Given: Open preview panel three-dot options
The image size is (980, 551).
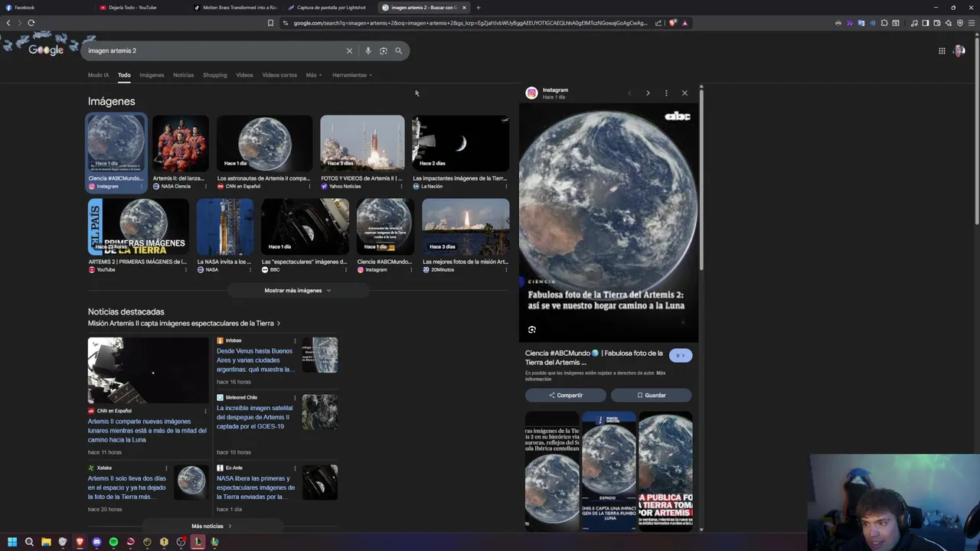Looking at the screenshot, I should [x=666, y=93].
